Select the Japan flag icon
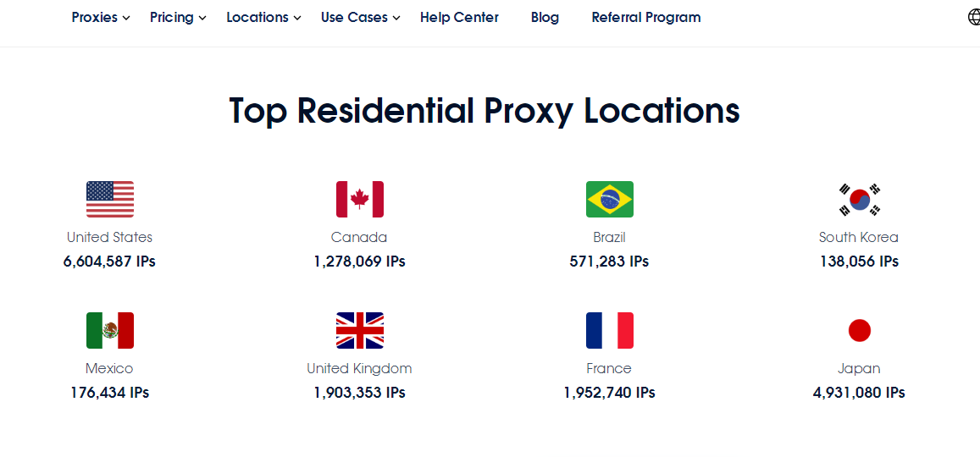This screenshot has height=457, width=980. click(x=860, y=330)
